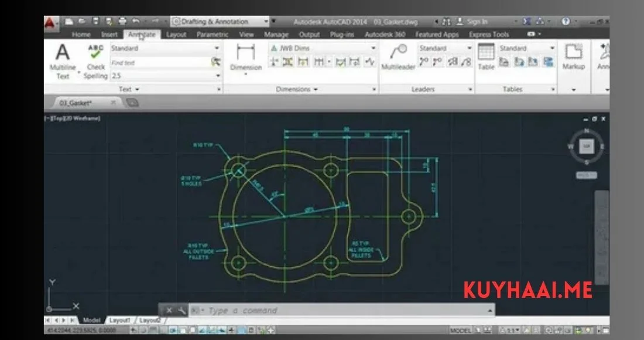
Task: Open the Featured Apps ribbon tab
Action: (437, 35)
